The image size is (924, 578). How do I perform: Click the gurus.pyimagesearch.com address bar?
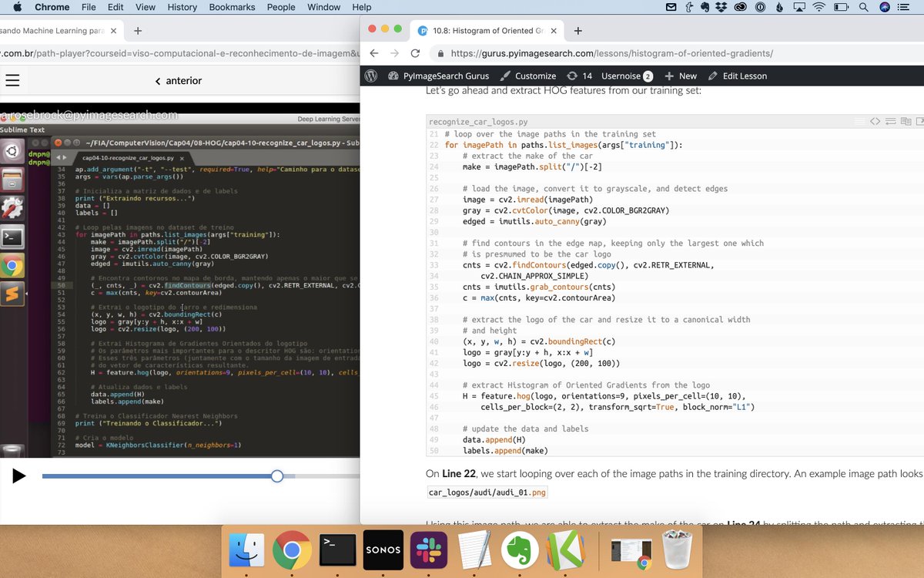click(612, 54)
